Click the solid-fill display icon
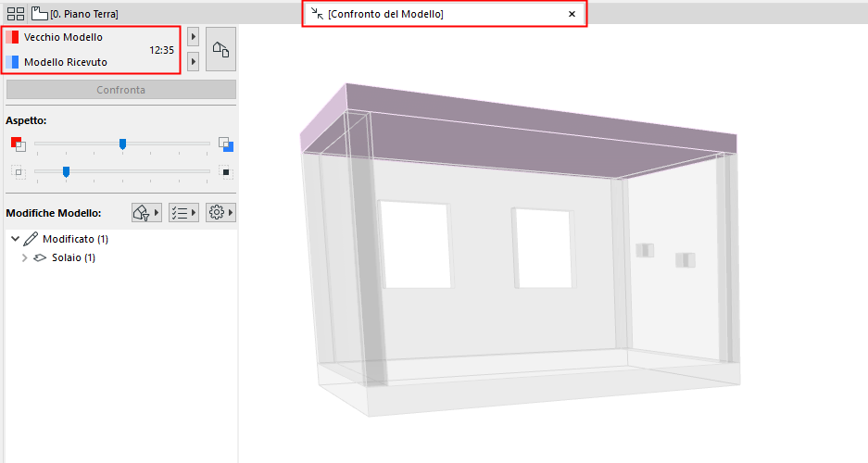868x463 pixels. click(x=226, y=172)
